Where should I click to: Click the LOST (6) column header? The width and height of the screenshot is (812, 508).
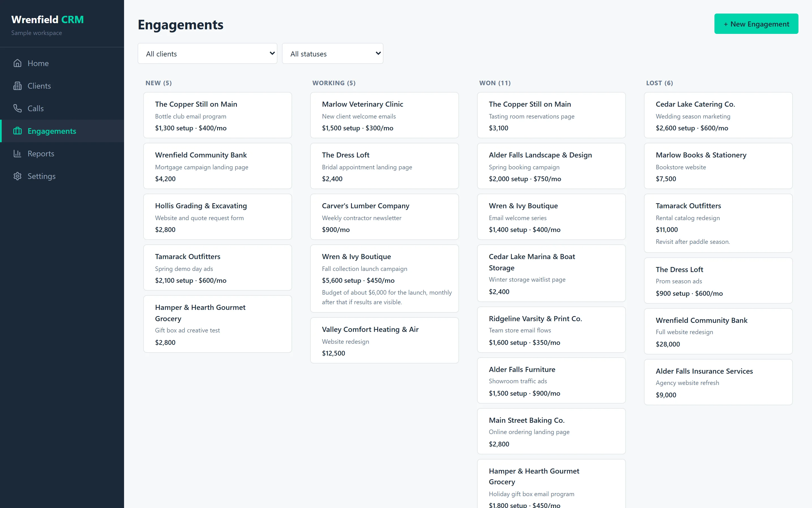coord(659,83)
